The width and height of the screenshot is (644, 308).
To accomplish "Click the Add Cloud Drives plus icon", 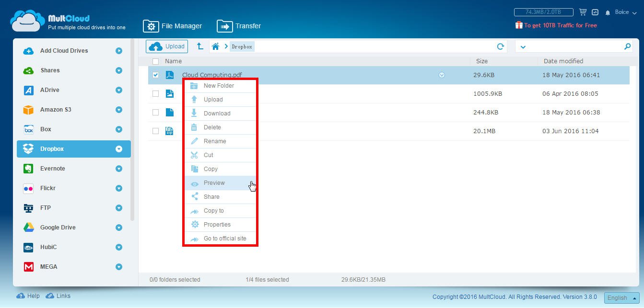I will [x=28, y=51].
